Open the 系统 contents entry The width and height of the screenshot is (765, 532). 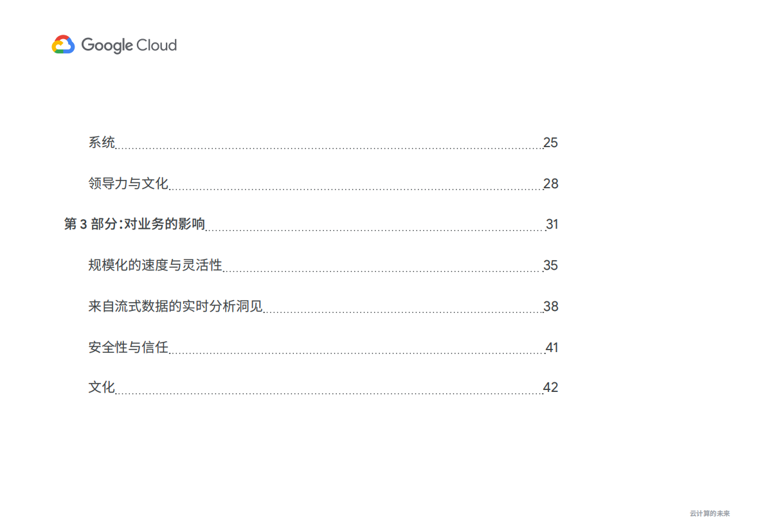102,143
